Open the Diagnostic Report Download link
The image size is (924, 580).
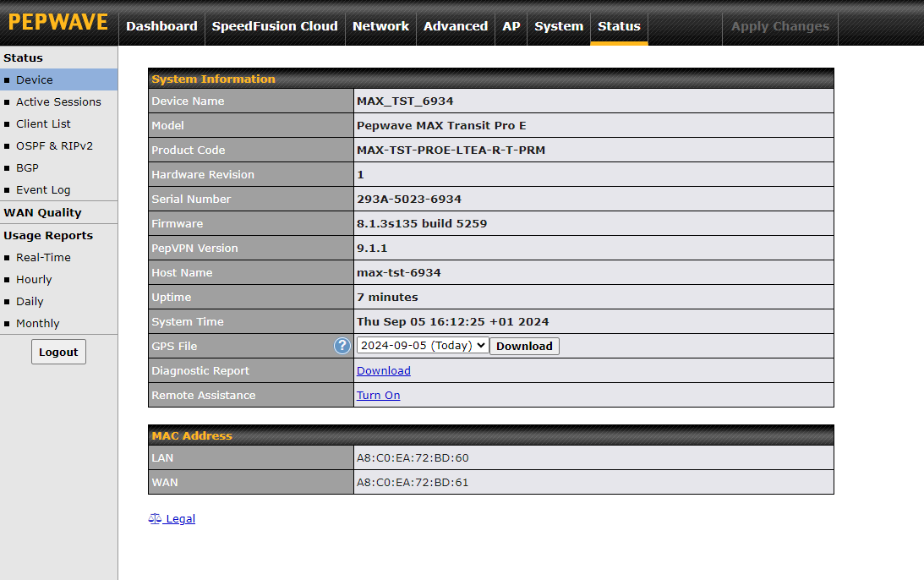coord(383,370)
